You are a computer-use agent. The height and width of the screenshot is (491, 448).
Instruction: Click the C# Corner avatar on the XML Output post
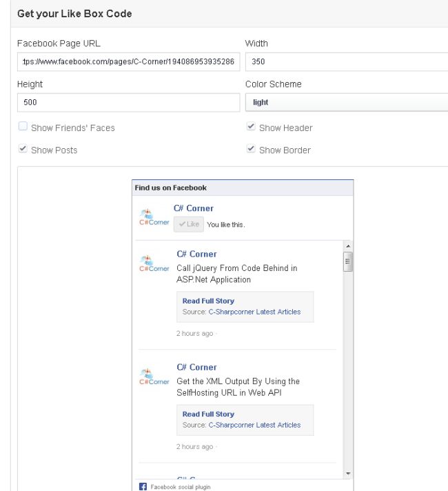(154, 377)
